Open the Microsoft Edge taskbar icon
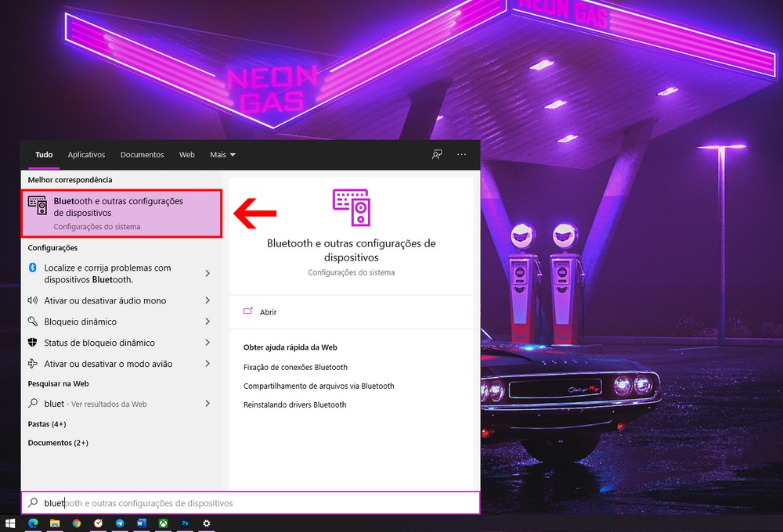This screenshot has width=783, height=532. click(33, 523)
